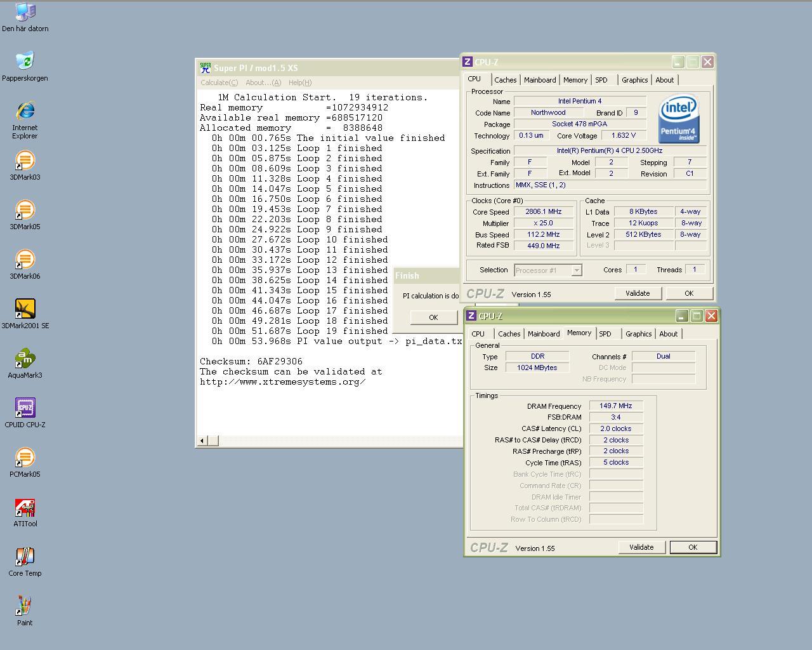
Task: Click the Multiplier x 25.0 field
Action: [544, 223]
